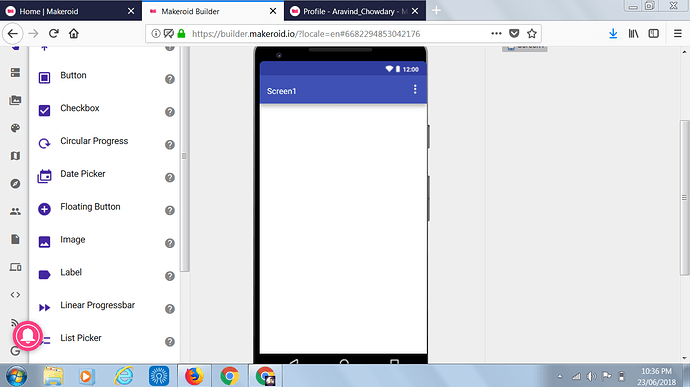The height and width of the screenshot is (387, 690).
Task: Show help for the Label component
Action: [170, 276]
